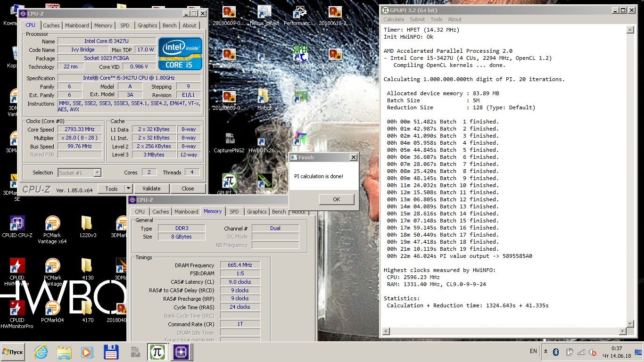Open the hwbot folder shortcut

[264, 100]
